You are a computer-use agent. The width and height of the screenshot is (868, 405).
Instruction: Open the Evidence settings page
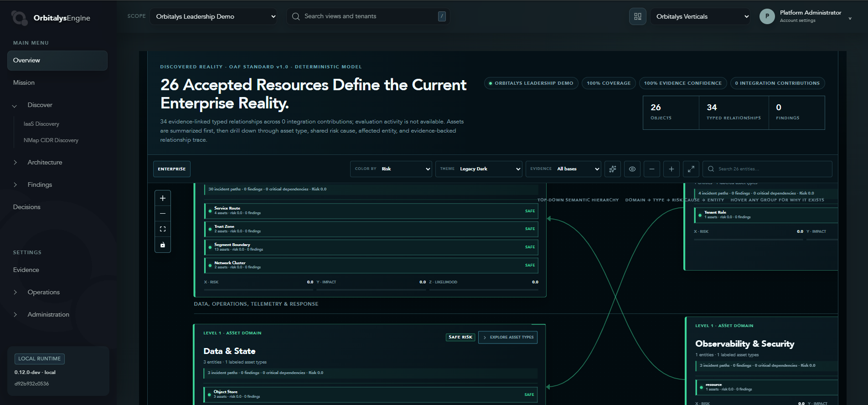[26, 270]
